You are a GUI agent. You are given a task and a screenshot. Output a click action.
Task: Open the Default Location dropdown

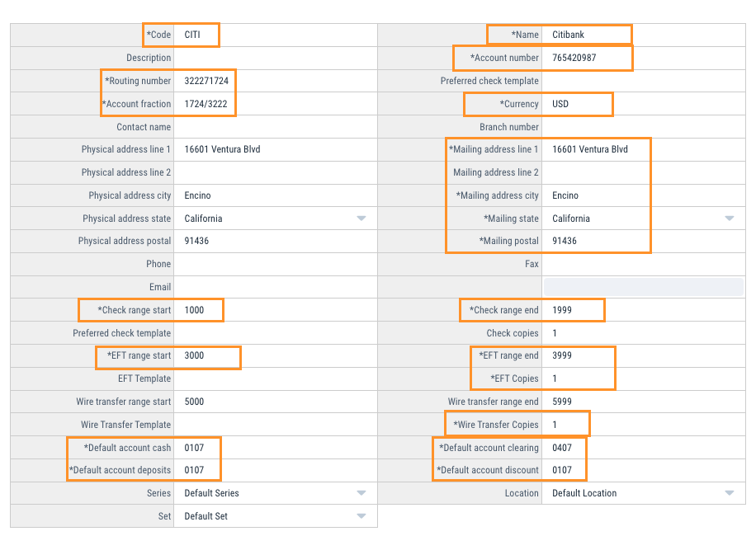pyautogui.click(x=729, y=492)
